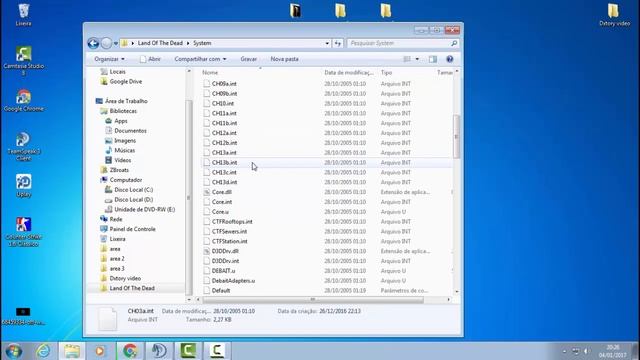Viewport: 640px width, 360px height.
Task: Select the file CH13b.int
Action: tap(224, 162)
